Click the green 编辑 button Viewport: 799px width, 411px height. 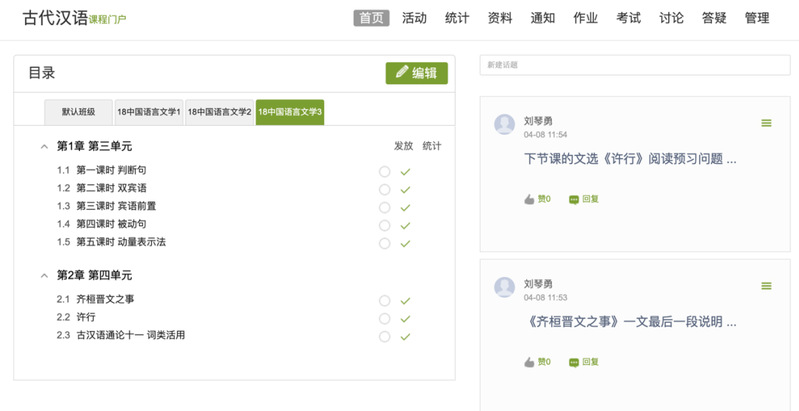(416, 73)
